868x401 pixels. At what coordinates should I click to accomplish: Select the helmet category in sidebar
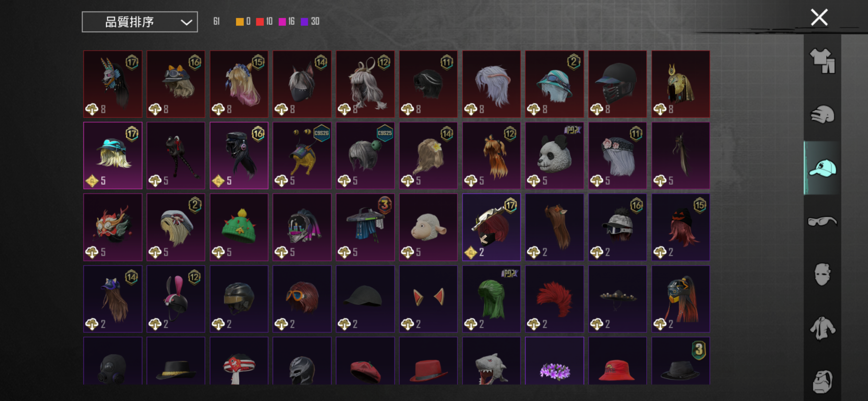tap(822, 114)
